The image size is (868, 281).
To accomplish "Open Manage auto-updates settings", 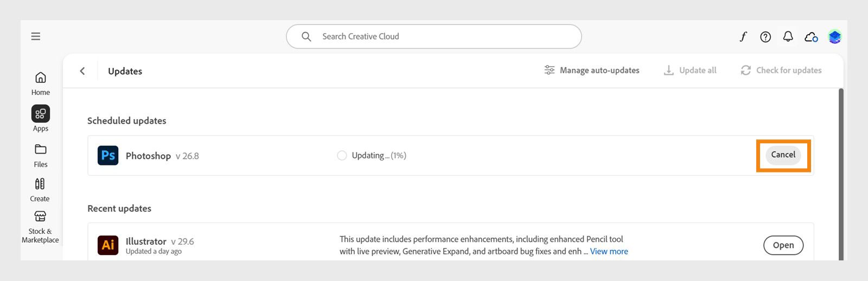I will pyautogui.click(x=592, y=71).
